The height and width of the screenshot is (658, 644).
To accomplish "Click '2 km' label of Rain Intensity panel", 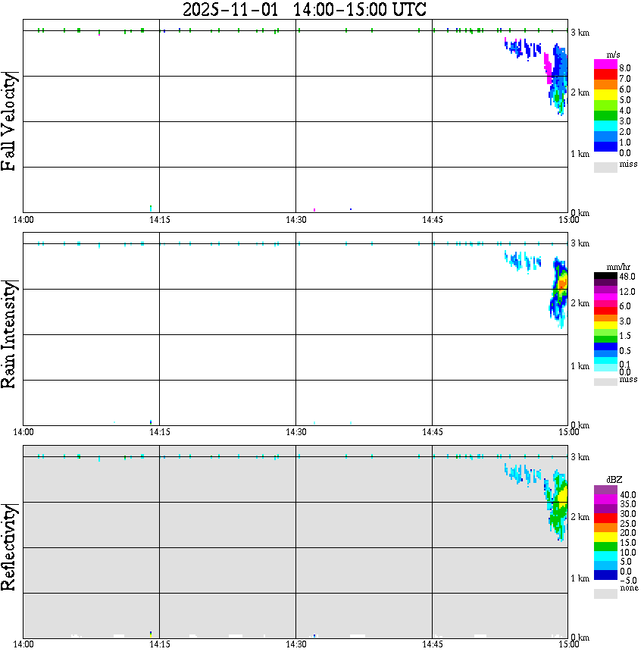I will pos(580,303).
